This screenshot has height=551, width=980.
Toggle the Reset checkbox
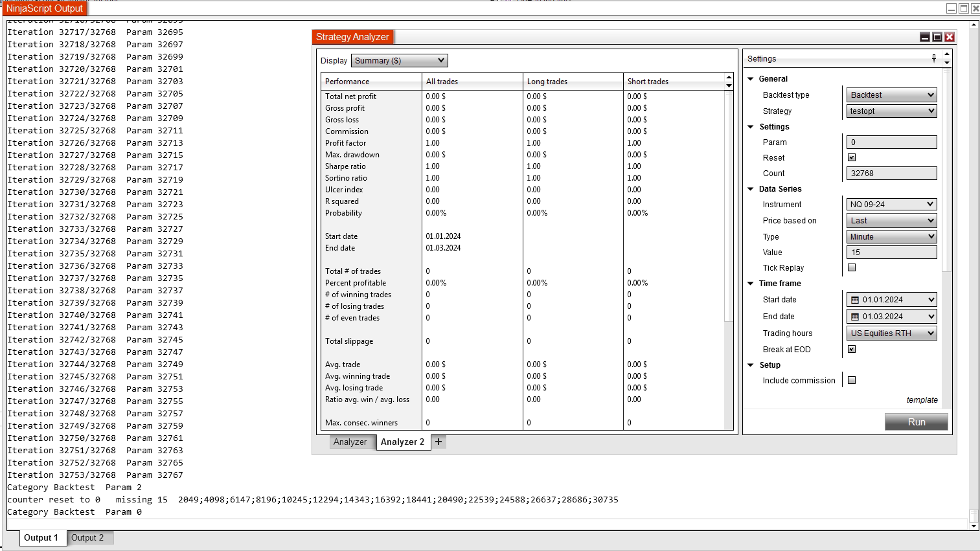coord(852,157)
